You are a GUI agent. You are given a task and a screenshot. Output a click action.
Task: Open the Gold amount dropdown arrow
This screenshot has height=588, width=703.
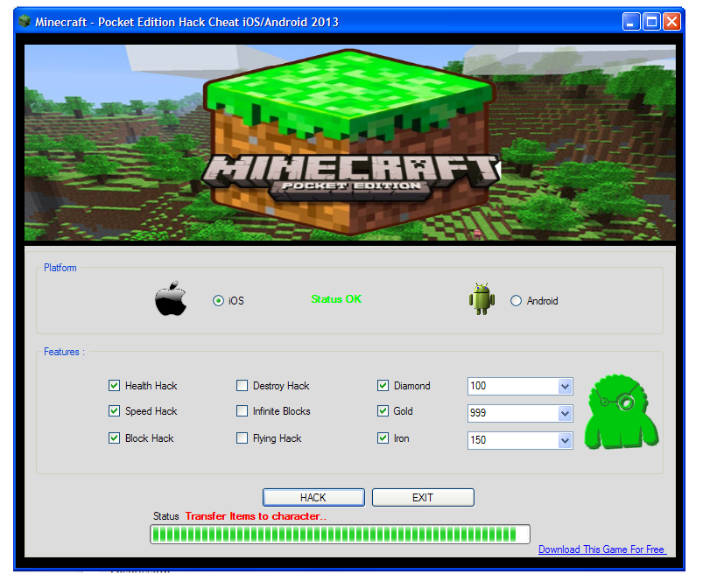565,413
